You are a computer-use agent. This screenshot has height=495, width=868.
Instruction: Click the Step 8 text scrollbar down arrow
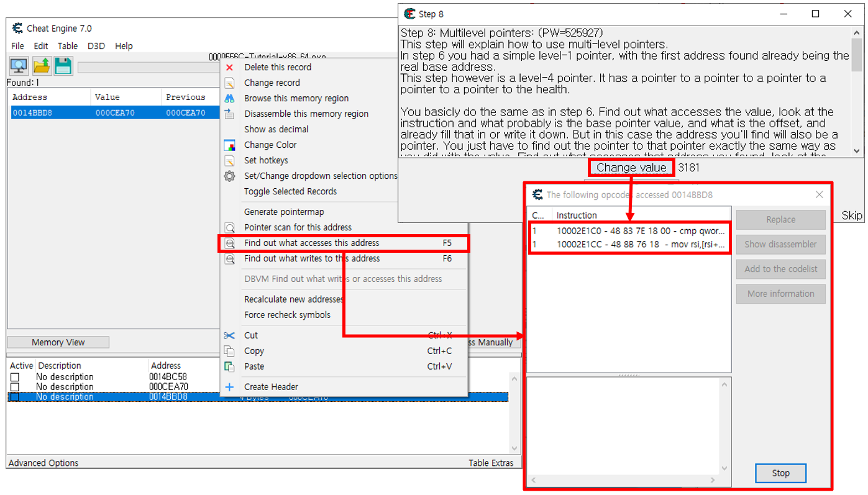857,151
